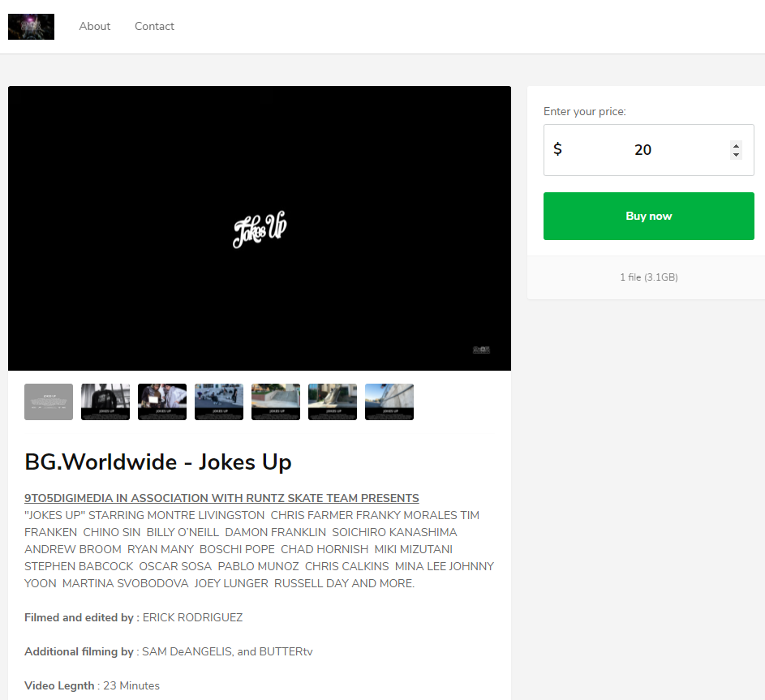Select the second thumbnail with black hoodie
The image size is (765, 700).
click(x=105, y=402)
